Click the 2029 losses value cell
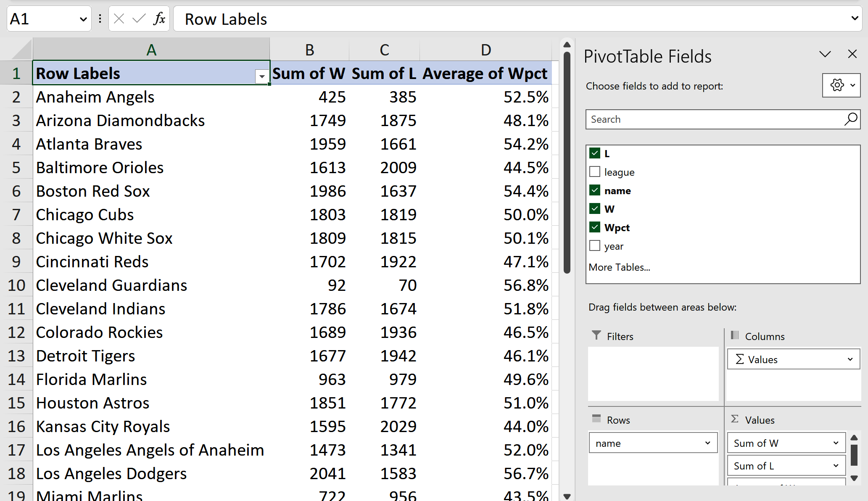 (x=384, y=427)
